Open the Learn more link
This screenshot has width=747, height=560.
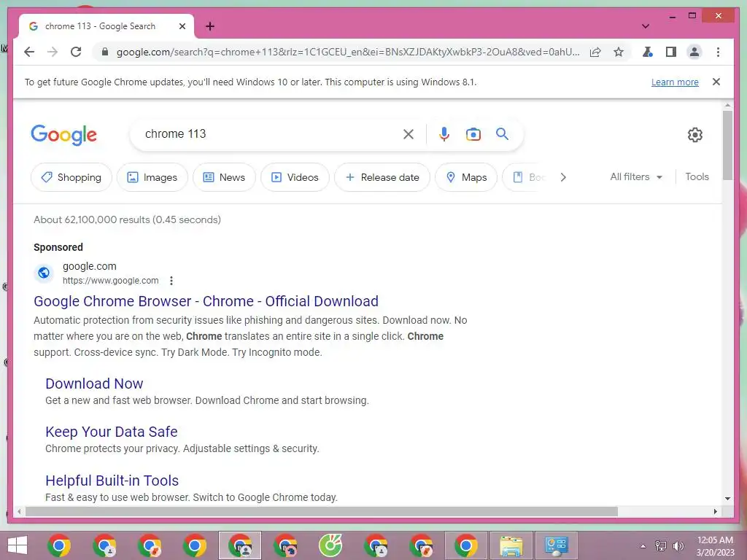(675, 82)
